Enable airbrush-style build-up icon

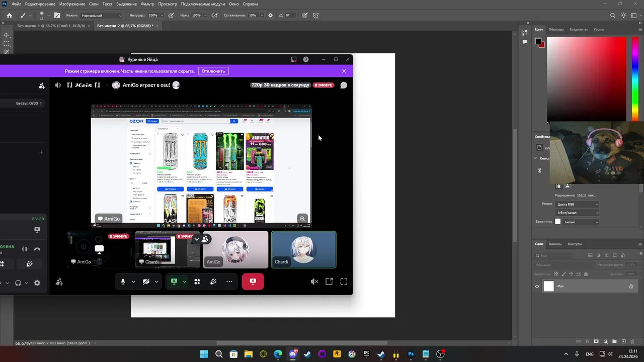pyautogui.click(x=215, y=16)
